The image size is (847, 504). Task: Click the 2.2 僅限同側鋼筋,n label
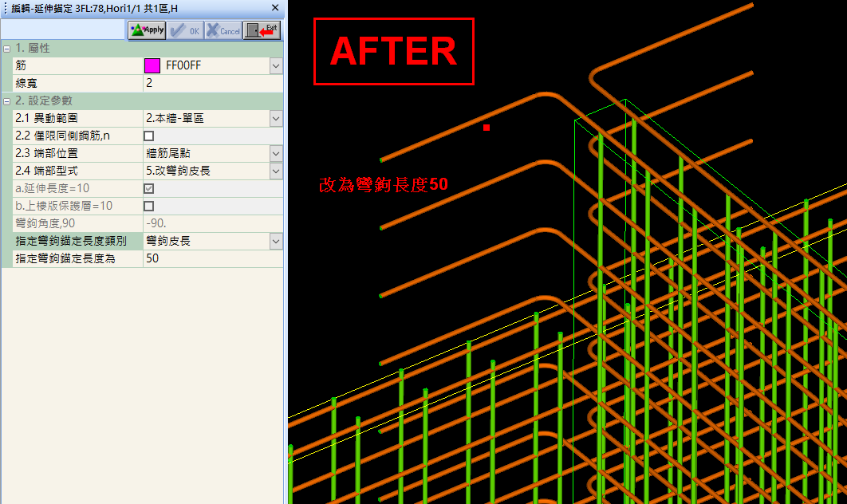pos(63,136)
